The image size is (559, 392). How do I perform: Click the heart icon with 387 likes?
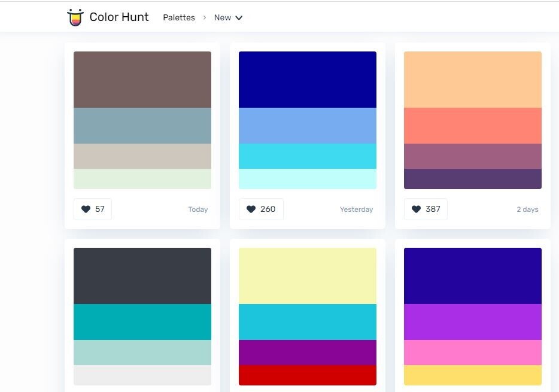pos(416,209)
